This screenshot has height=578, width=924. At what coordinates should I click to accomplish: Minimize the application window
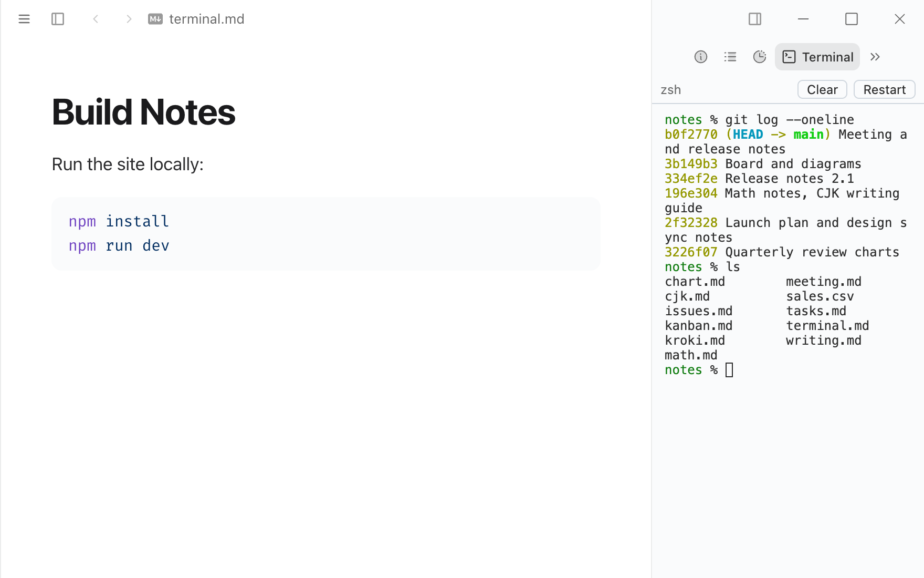point(803,19)
